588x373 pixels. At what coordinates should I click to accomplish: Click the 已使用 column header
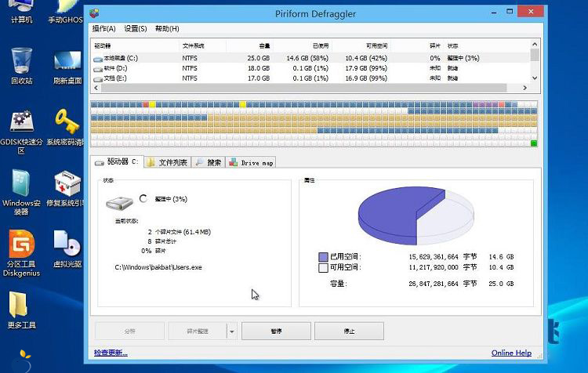(x=321, y=45)
